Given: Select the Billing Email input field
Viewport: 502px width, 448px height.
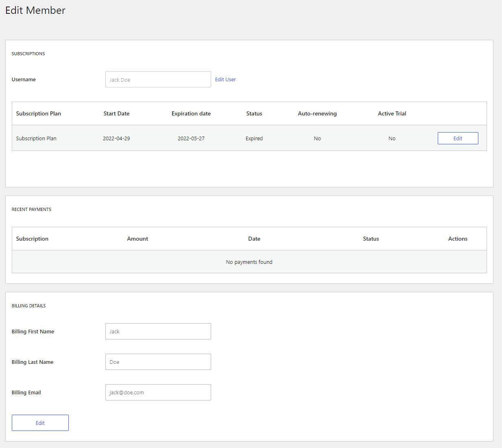Looking at the screenshot, I should (x=158, y=392).
